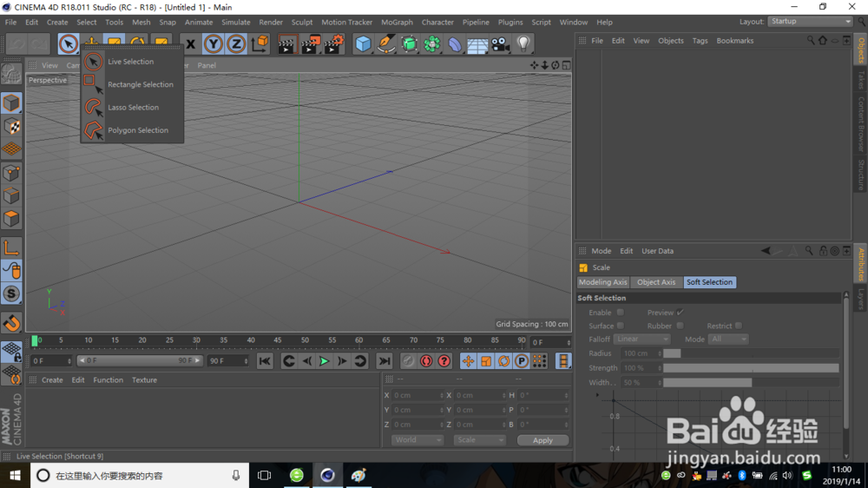The width and height of the screenshot is (868, 488).
Task: Toggle the Restrict checkbox
Action: 739,326
